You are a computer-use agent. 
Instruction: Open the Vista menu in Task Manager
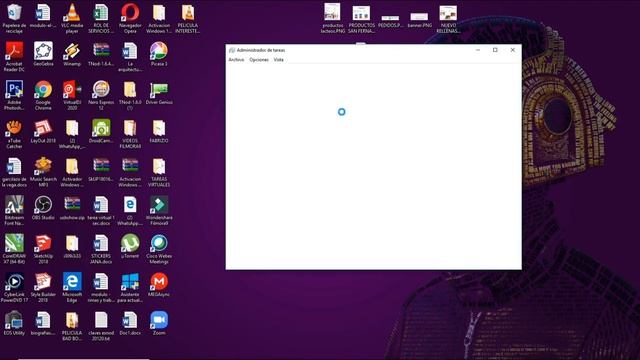(x=278, y=60)
